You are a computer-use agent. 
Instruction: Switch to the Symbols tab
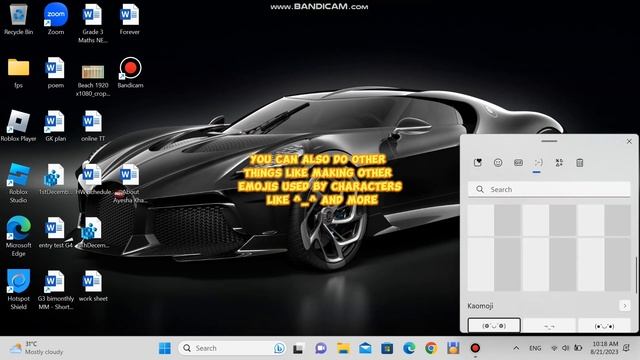(559, 163)
